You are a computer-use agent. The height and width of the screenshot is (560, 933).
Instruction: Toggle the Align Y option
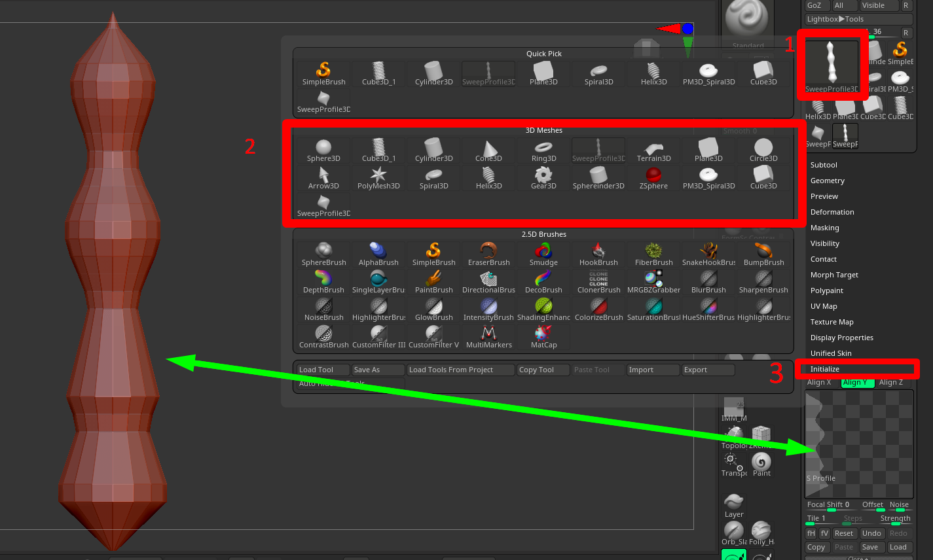pos(858,383)
